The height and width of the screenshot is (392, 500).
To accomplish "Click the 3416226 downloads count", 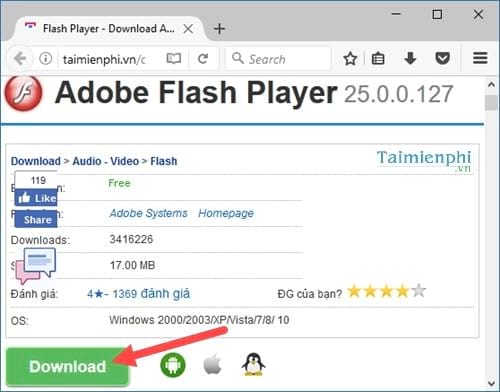I will (x=131, y=239).
